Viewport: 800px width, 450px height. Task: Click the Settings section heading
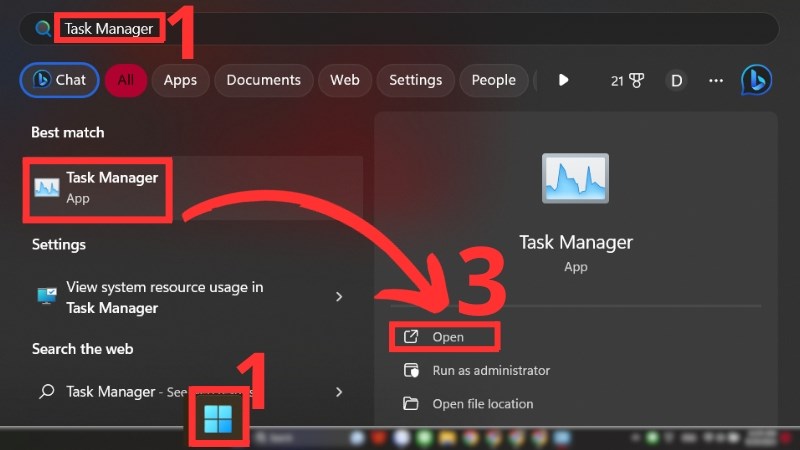click(x=59, y=245)
